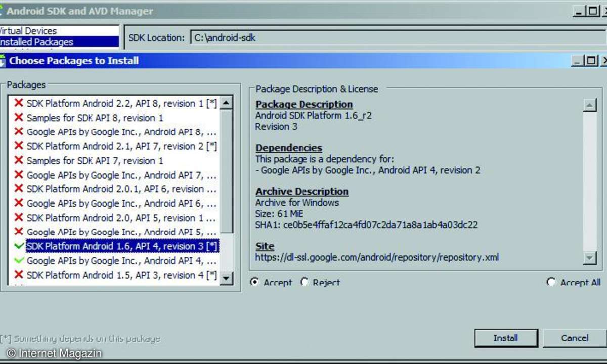Image resolution: width=607 pixels, height=364 pixels.
Task: Click the packages list scroll down arrow
Action: click(x=226, y=278)
